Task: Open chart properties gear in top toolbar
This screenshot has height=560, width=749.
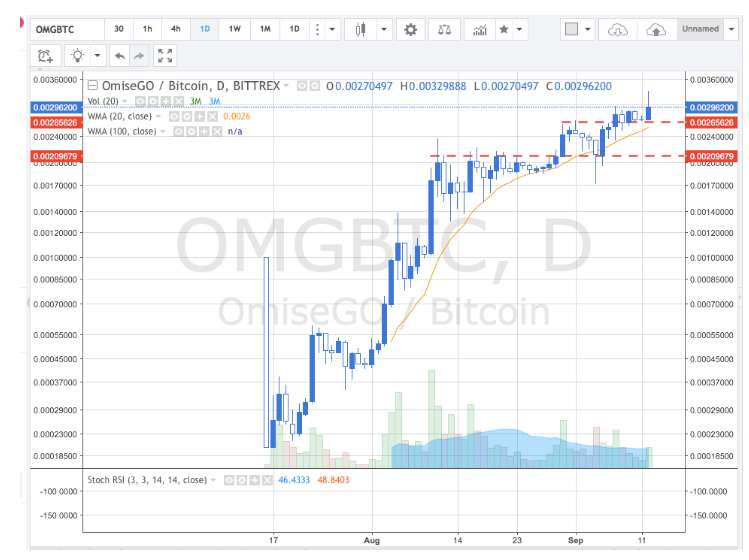Action: pyautogui.click(x=410, y=29)
